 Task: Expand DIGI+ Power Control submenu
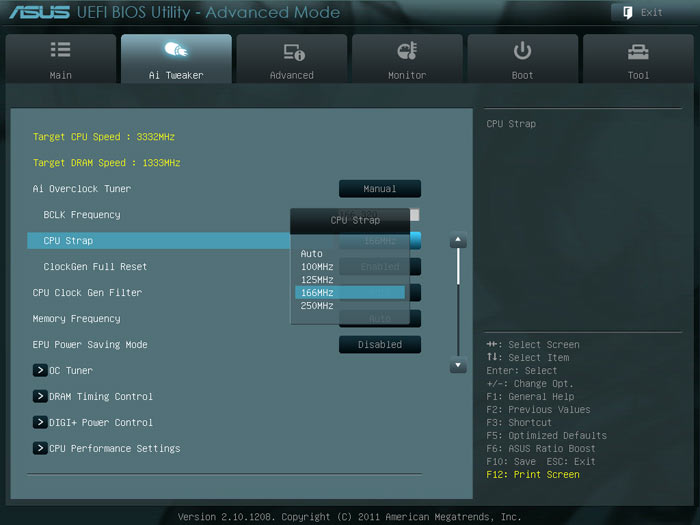[41, 423]
